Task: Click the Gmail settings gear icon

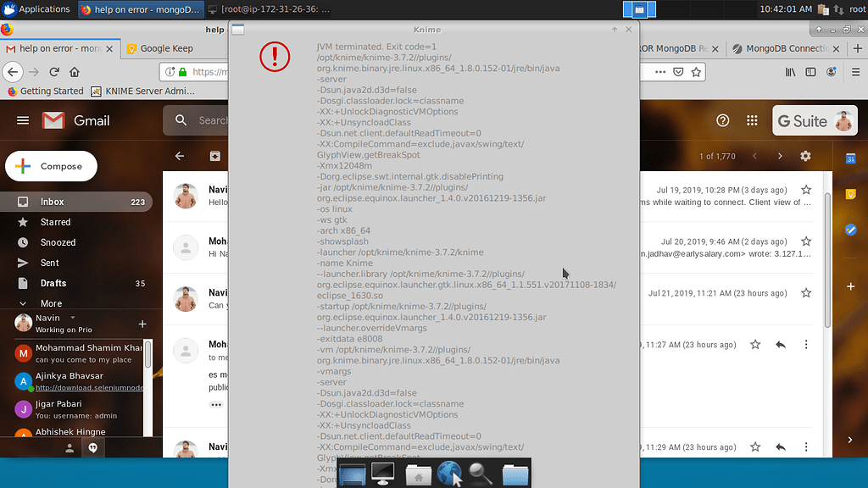Action: tap(805, 156)
